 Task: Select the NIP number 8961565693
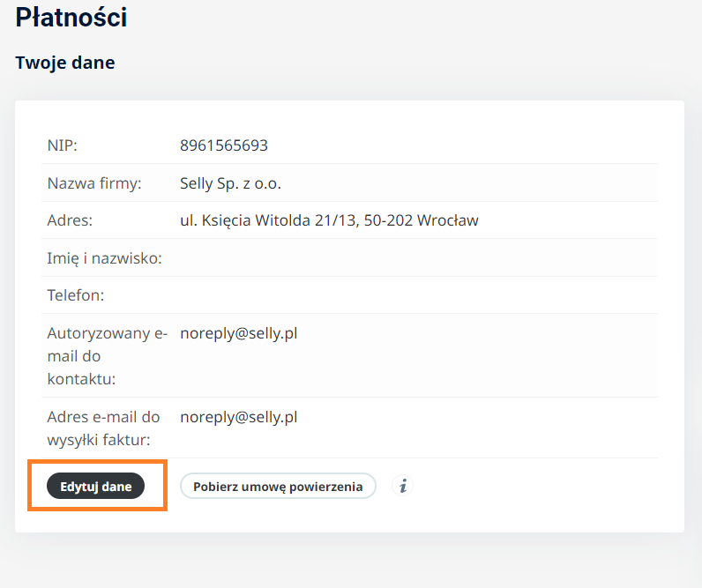(224, 145)
